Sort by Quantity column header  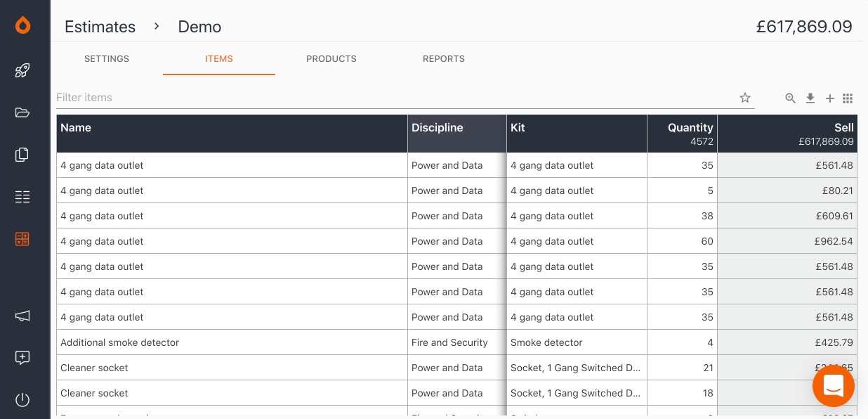coord(682,134)
